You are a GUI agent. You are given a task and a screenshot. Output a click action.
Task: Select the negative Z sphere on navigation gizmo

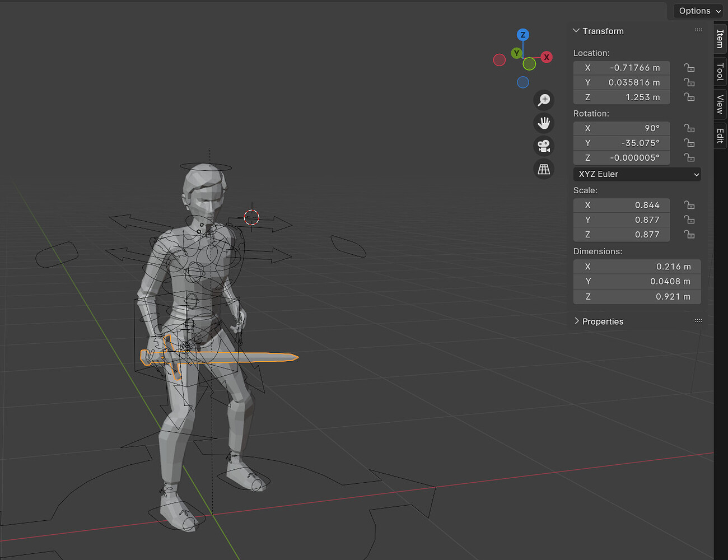tap(522, 82)
